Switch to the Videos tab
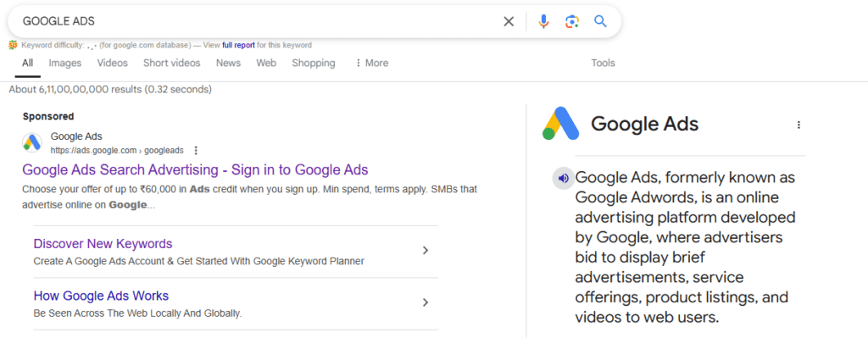Screen dimensions: 868x338 pos(113,63)
